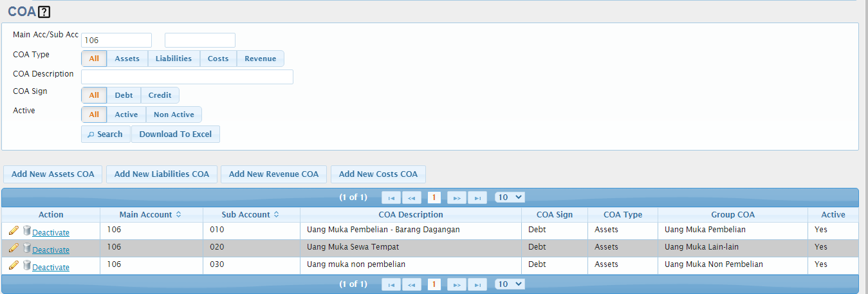The width and height of the screenshot is (868, 294).
Task: Sort by Sub Account column arrows
Action: point(276,215)
